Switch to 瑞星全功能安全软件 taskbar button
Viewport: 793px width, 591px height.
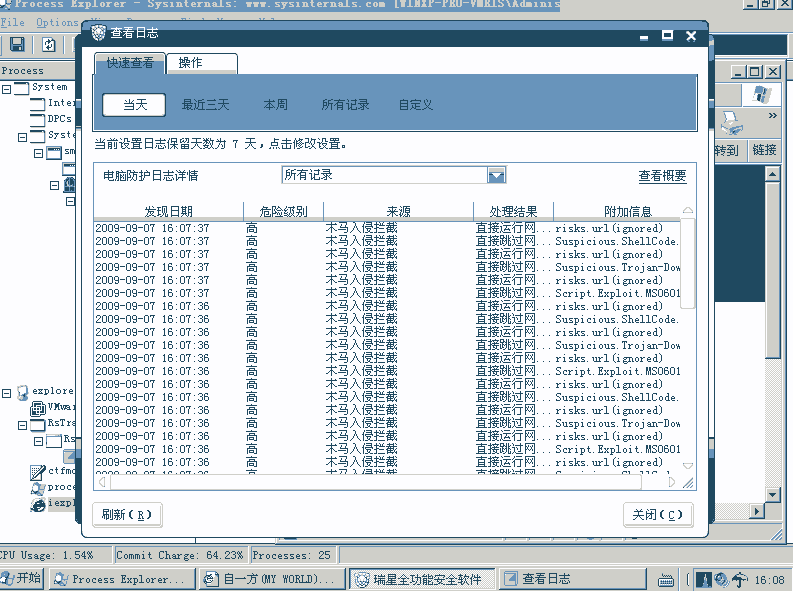point(423,579)
